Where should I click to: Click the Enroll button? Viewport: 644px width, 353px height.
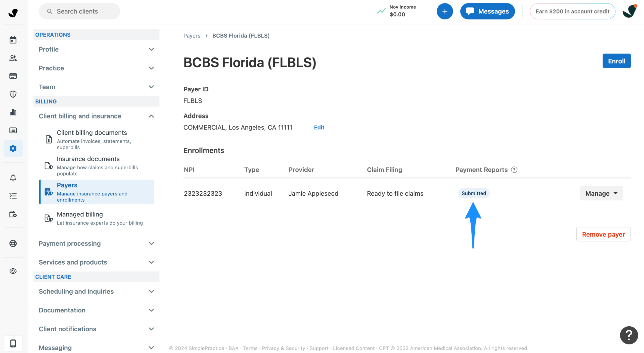coord(616,61)
